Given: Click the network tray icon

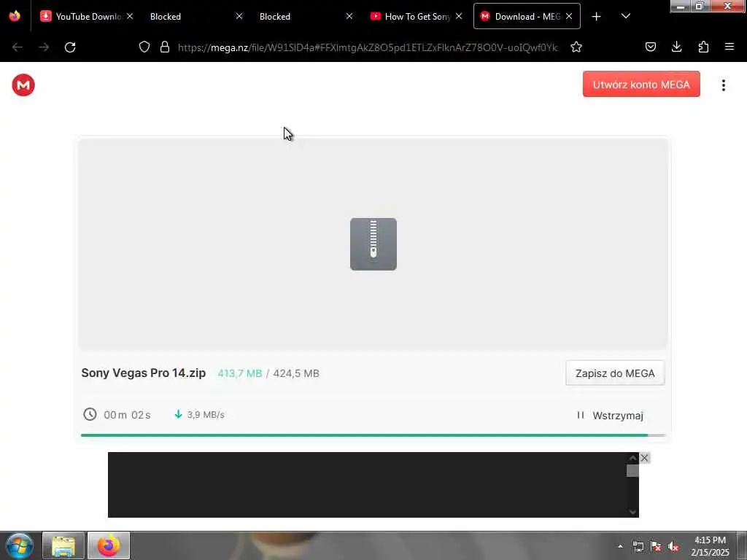Looking at the screenshot, I should point(638,547).
